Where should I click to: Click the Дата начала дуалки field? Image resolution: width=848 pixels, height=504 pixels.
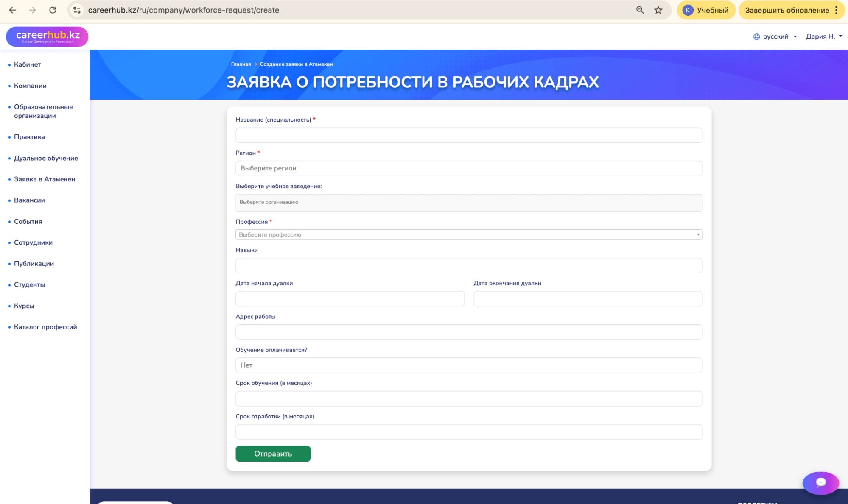[x=350, y=298]
